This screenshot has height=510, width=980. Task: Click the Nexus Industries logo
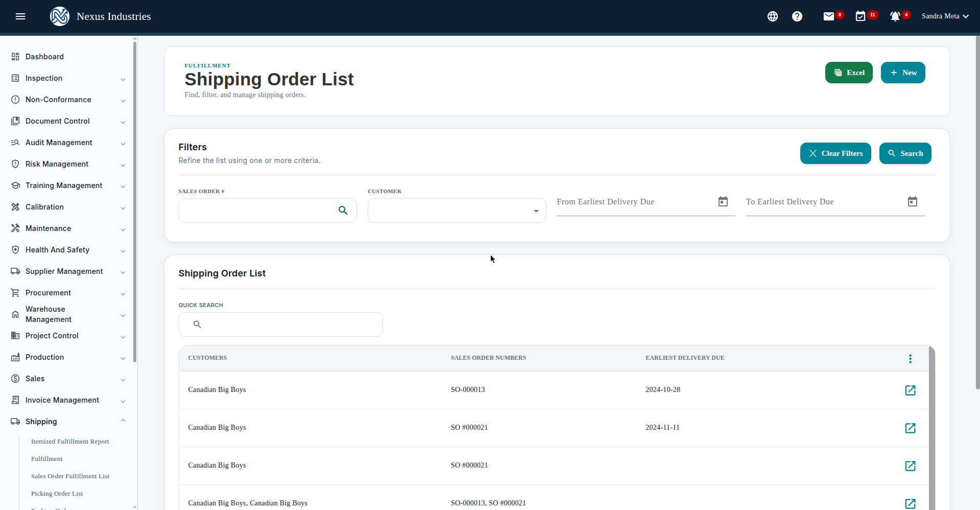(60, 16)
